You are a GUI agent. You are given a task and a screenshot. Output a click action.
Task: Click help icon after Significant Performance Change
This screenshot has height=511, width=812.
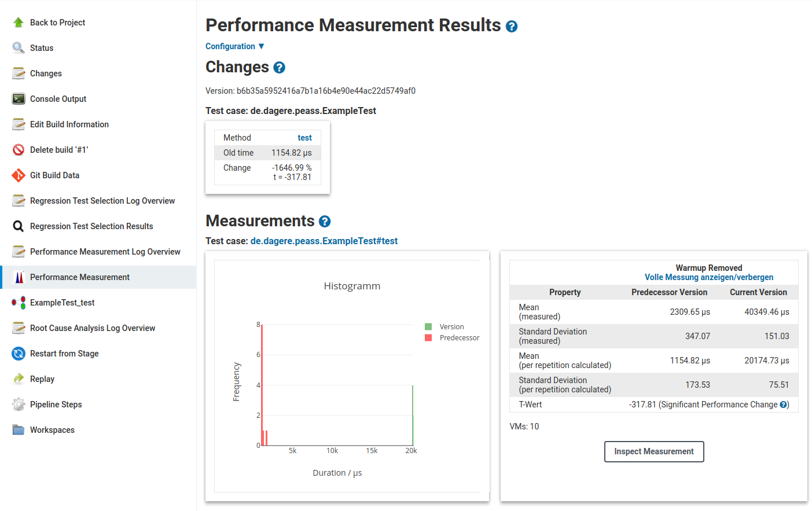(784, 405)
